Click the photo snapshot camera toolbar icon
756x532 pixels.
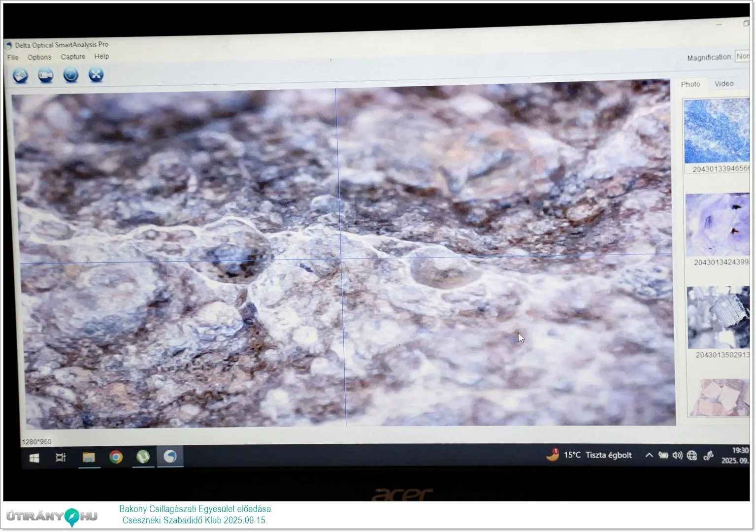click(x=20, y=75)
